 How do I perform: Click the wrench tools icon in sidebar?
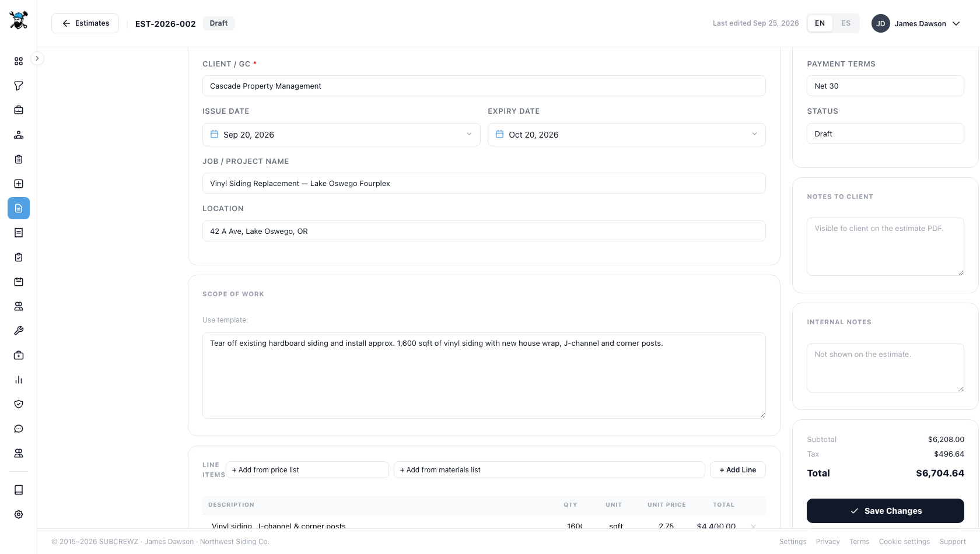(x=19, y=331)
